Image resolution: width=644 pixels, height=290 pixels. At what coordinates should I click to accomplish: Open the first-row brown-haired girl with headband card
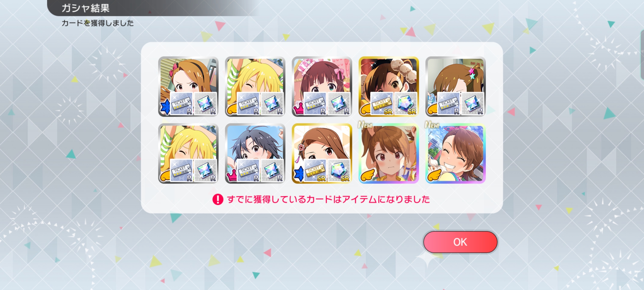pyautogui.click(x=188, y=86)
